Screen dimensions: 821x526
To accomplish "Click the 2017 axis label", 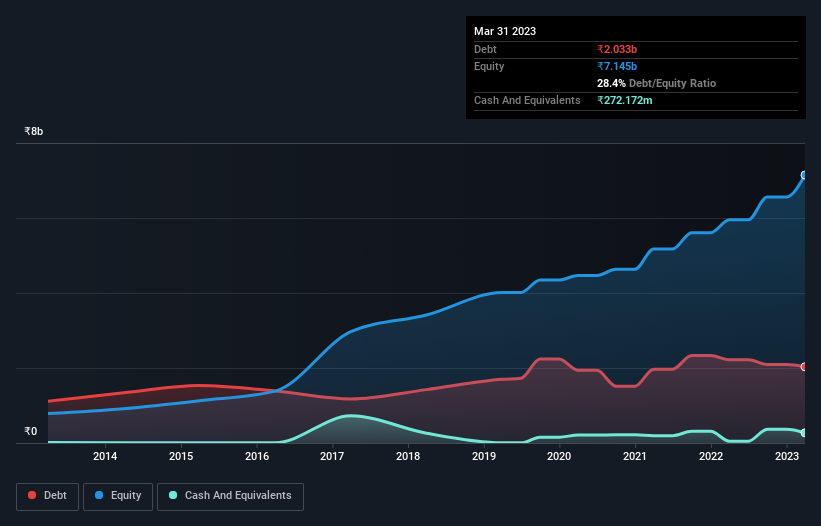I will pos(332,456).
